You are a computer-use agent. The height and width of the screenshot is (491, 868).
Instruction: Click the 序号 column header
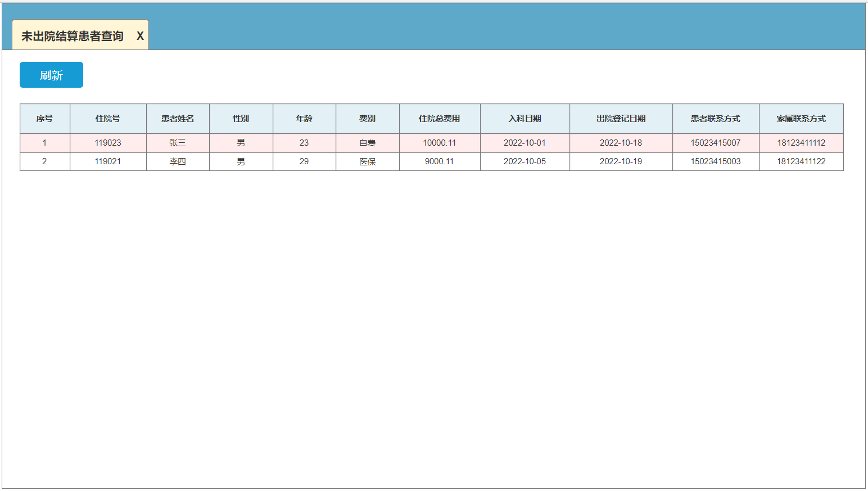(x=45, y=119)
